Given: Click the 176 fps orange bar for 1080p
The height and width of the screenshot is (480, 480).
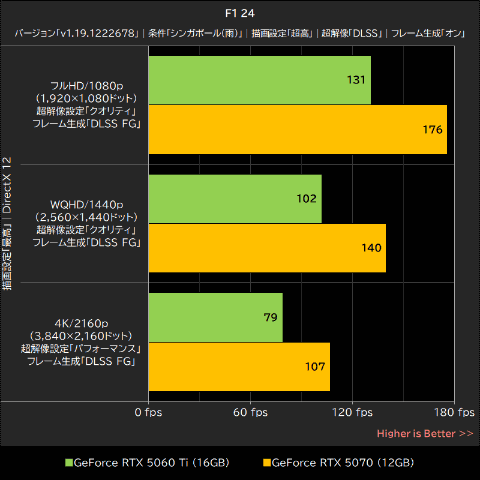Looking at the screenshot, I should point(298,129).
